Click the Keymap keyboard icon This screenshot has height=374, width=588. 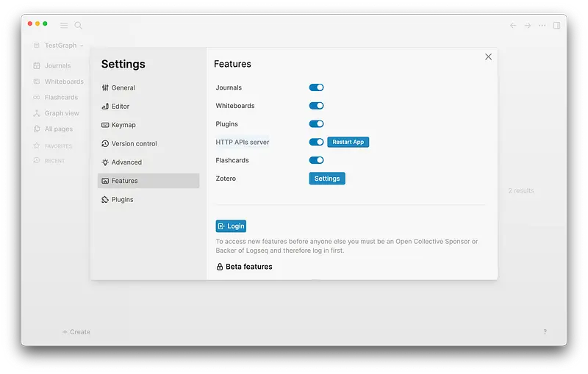[x=105, y=125]
